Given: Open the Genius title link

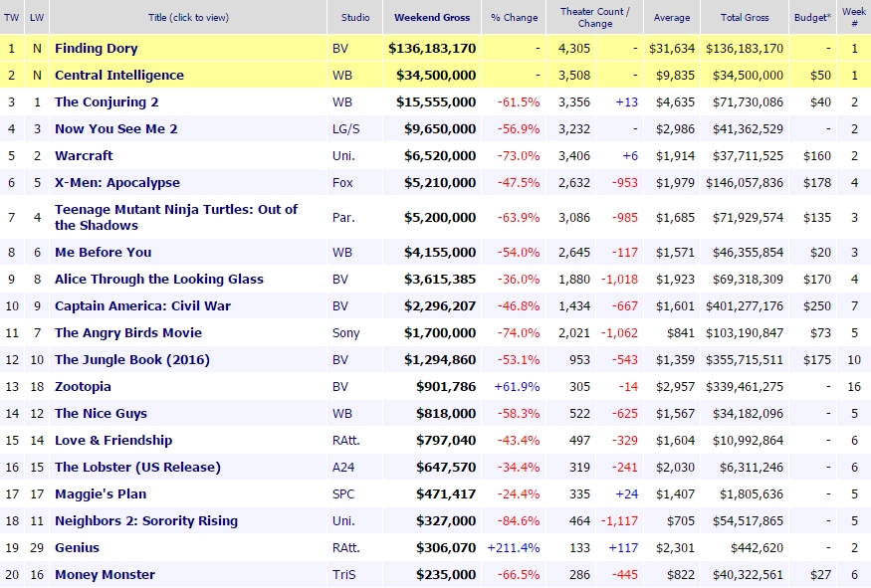Looking at the screenshot, I should click(78, 547).
